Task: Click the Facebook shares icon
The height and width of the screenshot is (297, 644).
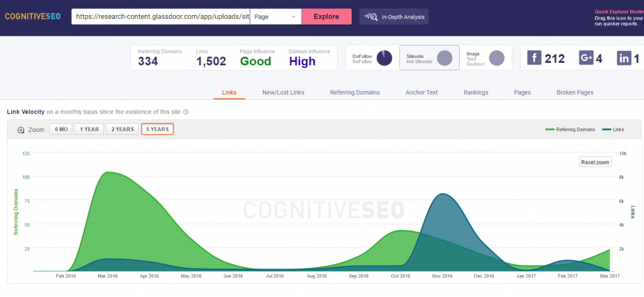Action: tap(534, 58)
